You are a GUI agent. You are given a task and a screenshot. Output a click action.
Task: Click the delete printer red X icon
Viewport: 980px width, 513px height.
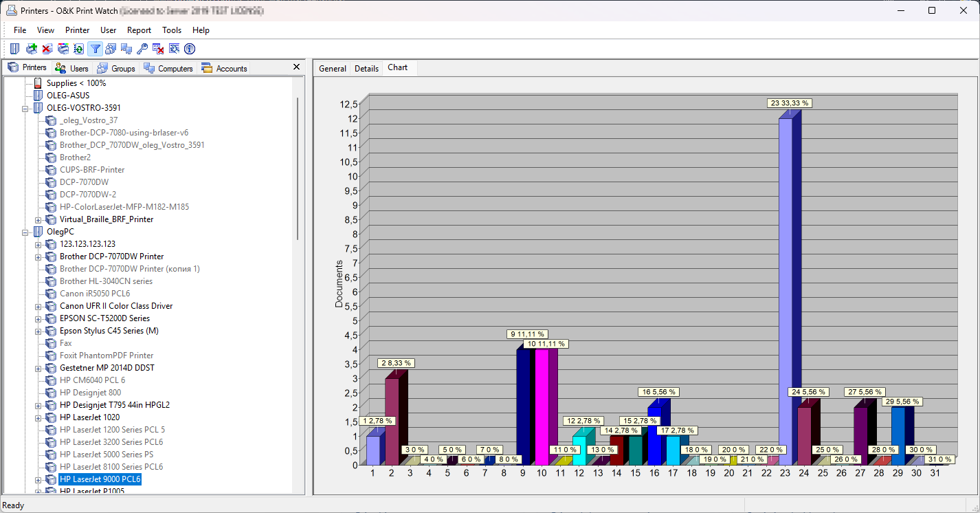coord(47,49)
